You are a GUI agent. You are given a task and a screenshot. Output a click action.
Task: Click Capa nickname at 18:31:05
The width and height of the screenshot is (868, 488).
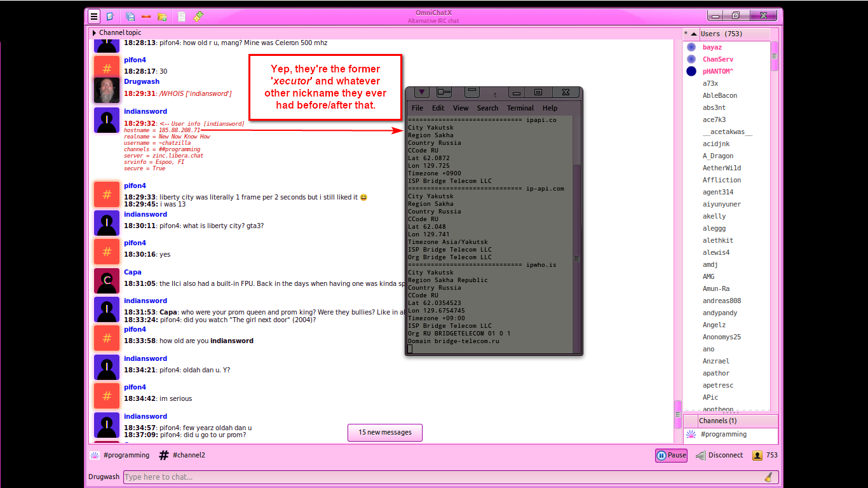[x=133, y=272]
